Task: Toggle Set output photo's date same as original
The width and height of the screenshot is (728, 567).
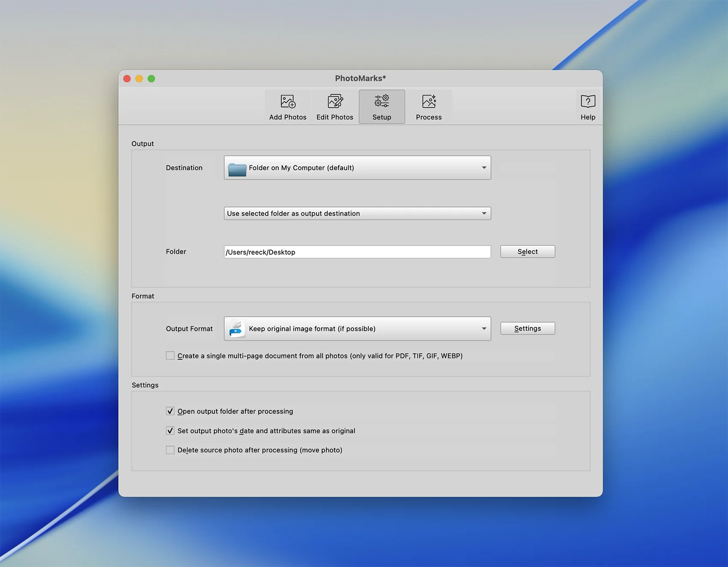Action: tap(170, 430)
